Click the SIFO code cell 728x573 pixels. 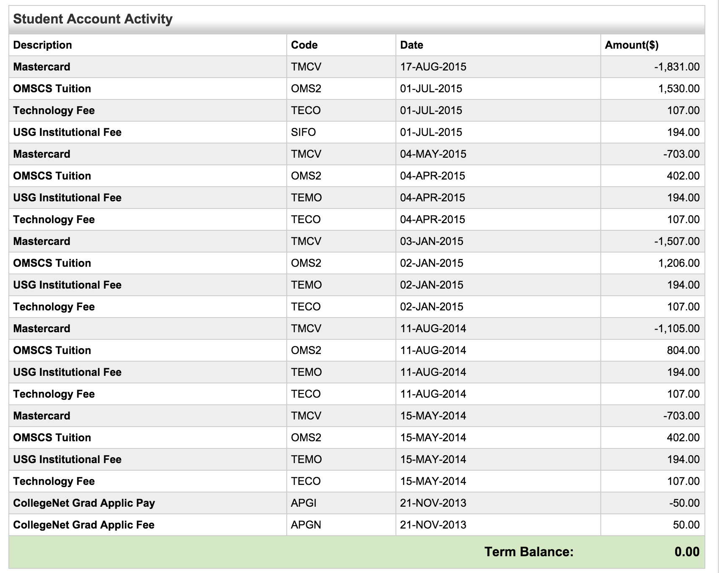click(303, 132)
